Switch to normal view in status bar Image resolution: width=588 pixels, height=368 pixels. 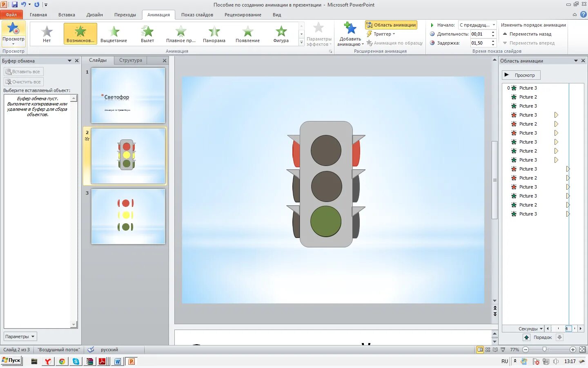point(480,350)
